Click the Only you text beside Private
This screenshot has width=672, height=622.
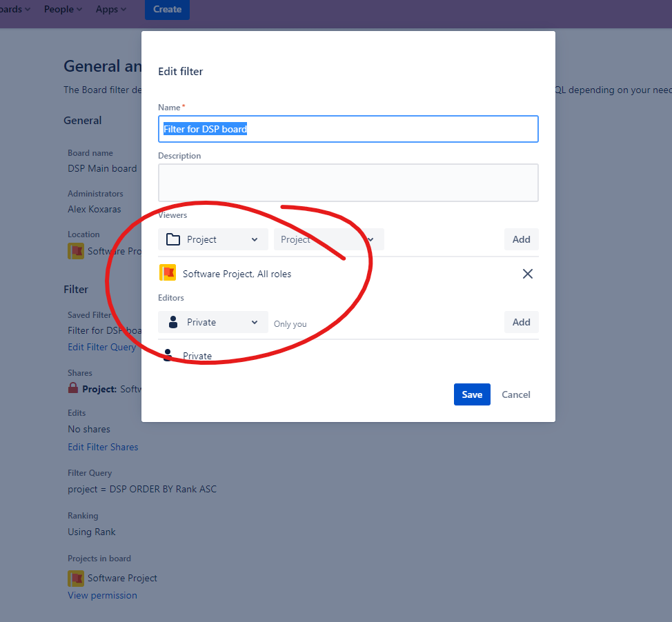[290, 324]
